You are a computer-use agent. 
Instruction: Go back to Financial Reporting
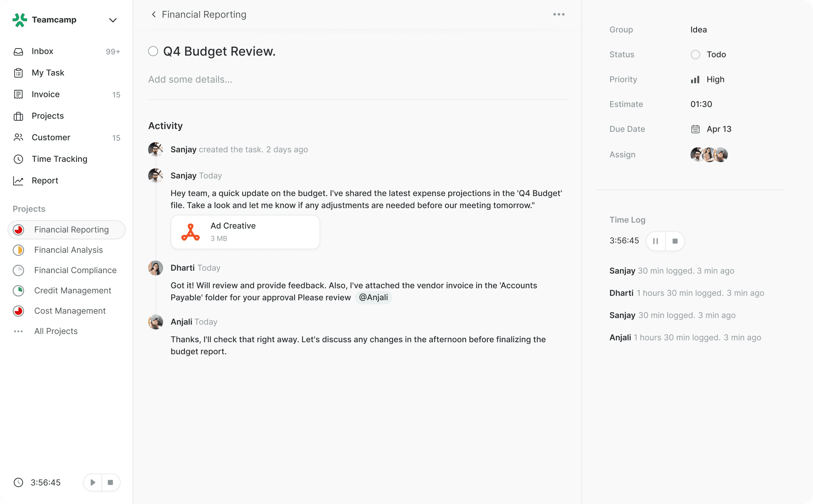[154, 15]
